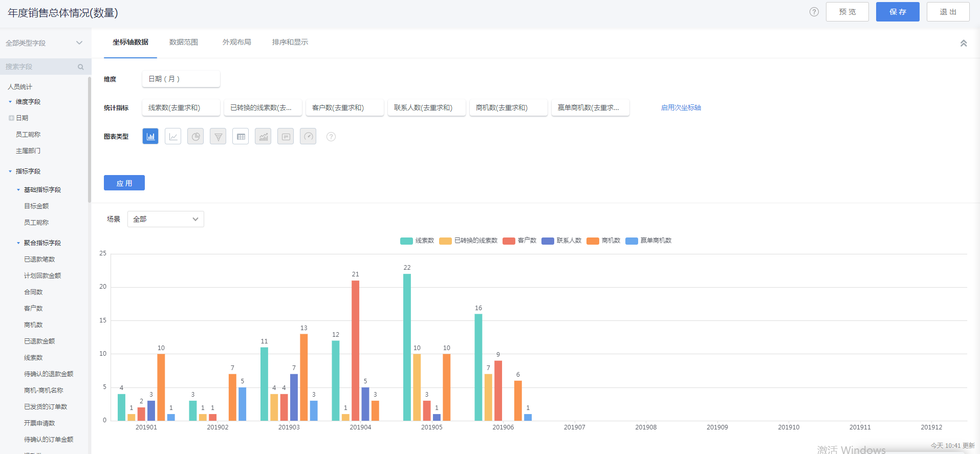
Task: Open the 排序和显示 tab
Action: pos(290,42)
